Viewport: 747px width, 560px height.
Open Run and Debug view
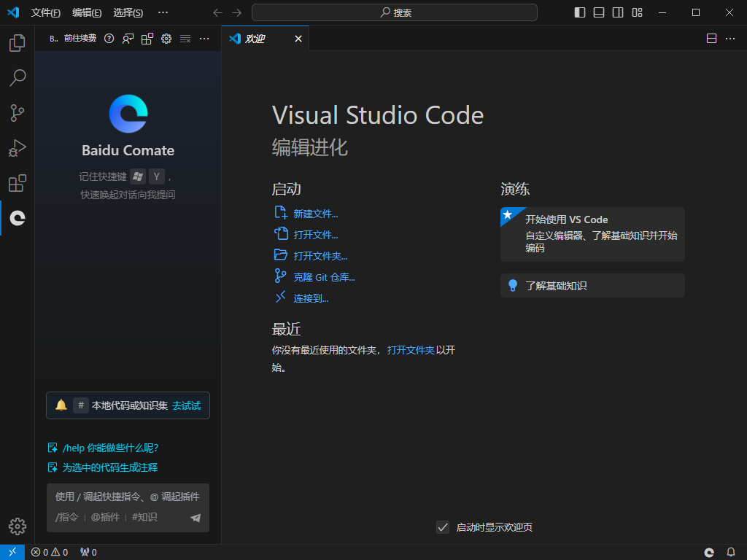(x=18, y=148)
